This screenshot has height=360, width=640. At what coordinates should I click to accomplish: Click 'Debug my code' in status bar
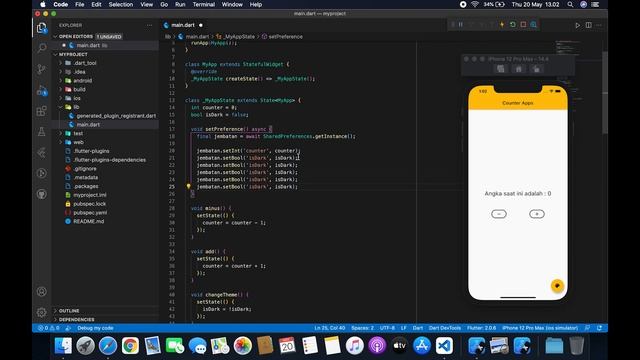[95, 328]
